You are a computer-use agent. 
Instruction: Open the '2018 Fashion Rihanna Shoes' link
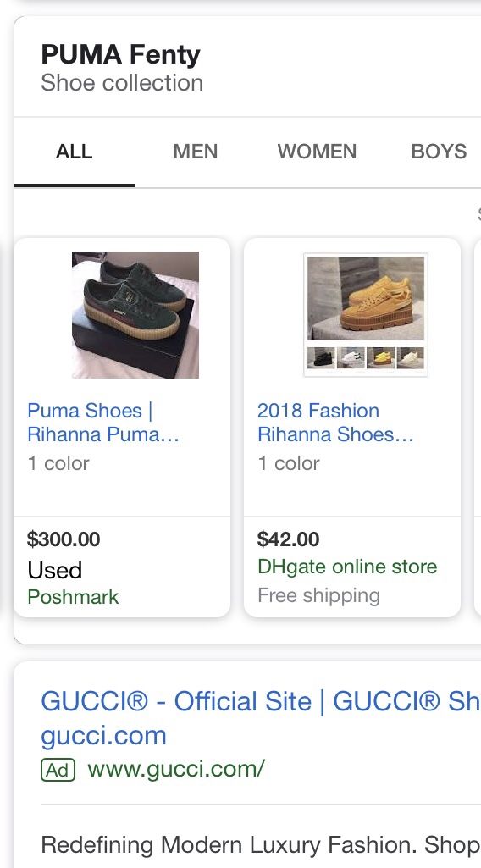click(335, 423)
